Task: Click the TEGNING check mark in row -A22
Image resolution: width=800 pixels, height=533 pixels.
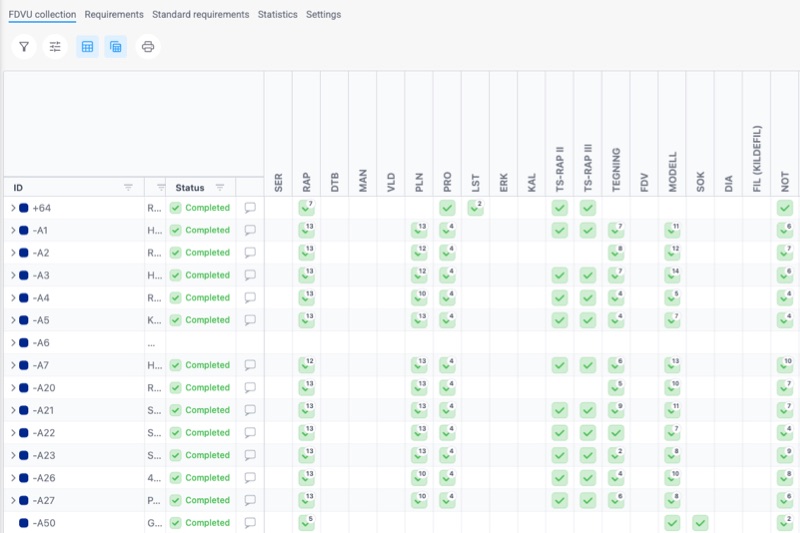Action: tap(616, 433)
